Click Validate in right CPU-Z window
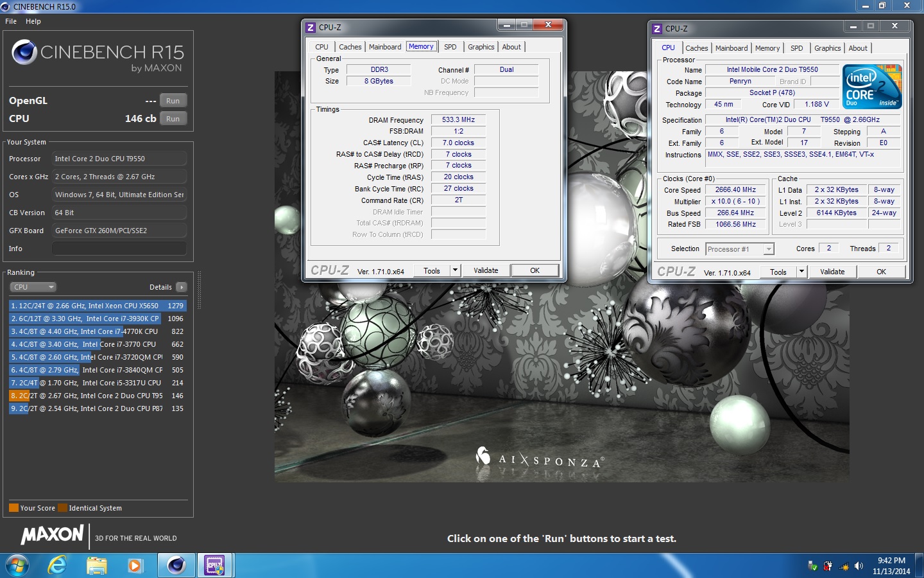The image size is (924, 578). coord(832,272)
